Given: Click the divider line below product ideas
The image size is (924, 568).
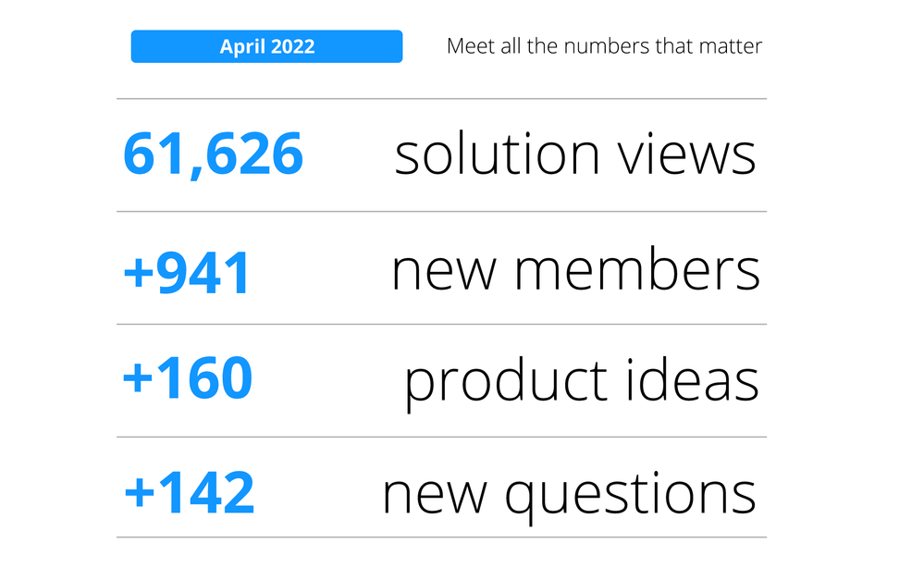Looking at the screenshot, I should point(441,438).
